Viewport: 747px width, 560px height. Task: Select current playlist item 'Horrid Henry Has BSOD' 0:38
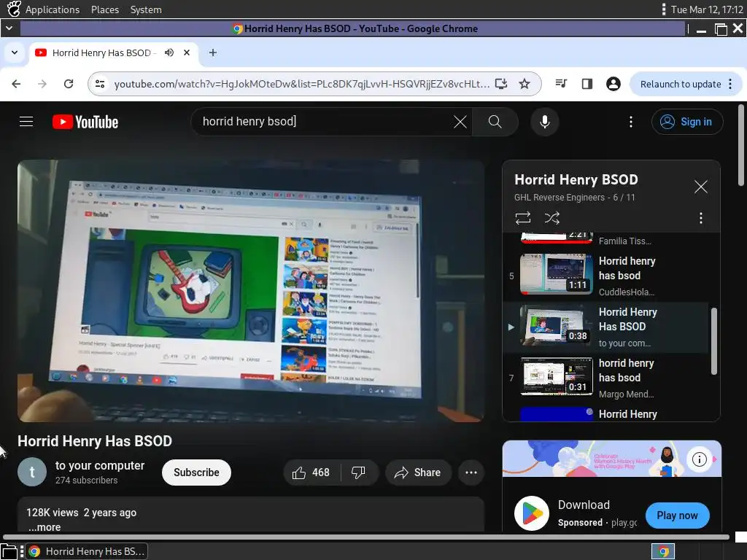point(606,327)
